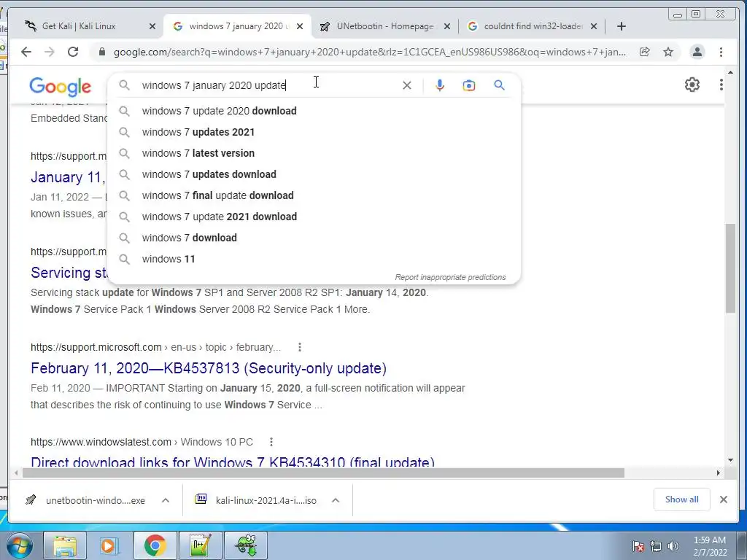The height and width of the screenshot is (560, 747).
Task: Open the January 11 result link
Action: (x=68, y=177)
